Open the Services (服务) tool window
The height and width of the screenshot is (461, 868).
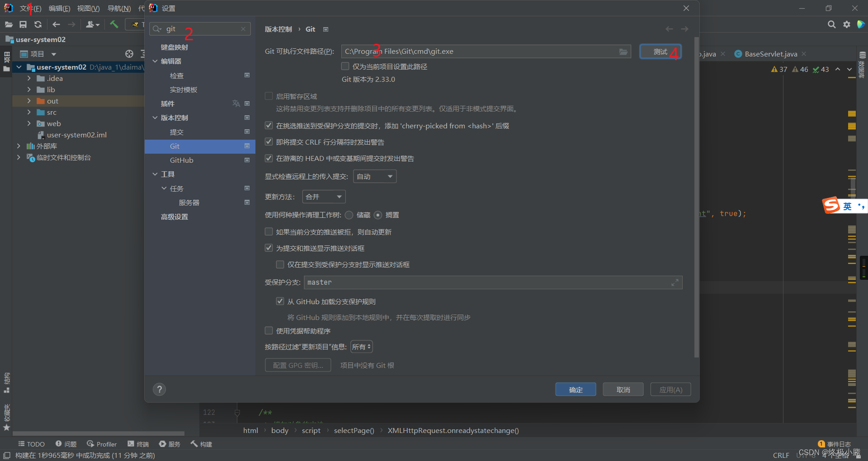pos(170,444)
